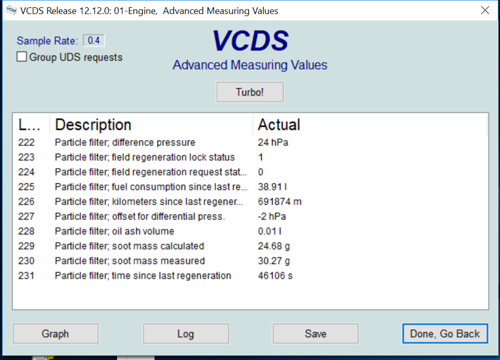Screen dimensions: 500x360
Task: Click location number 229
Action: (26, 246)
